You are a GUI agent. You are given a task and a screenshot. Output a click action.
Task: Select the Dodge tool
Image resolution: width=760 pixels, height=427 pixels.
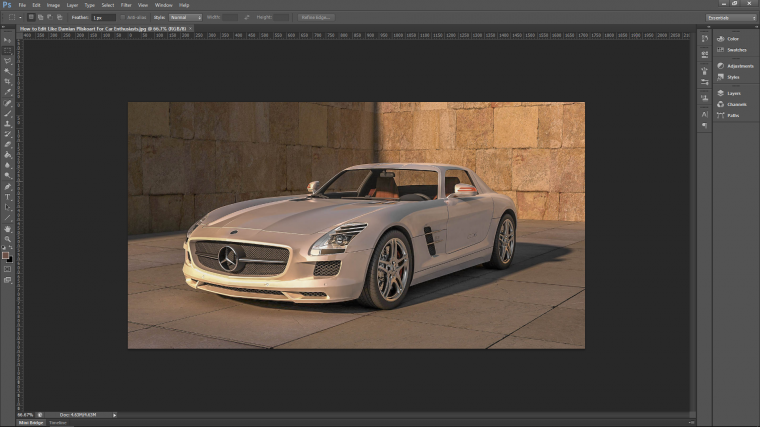[x=7, y=175]
